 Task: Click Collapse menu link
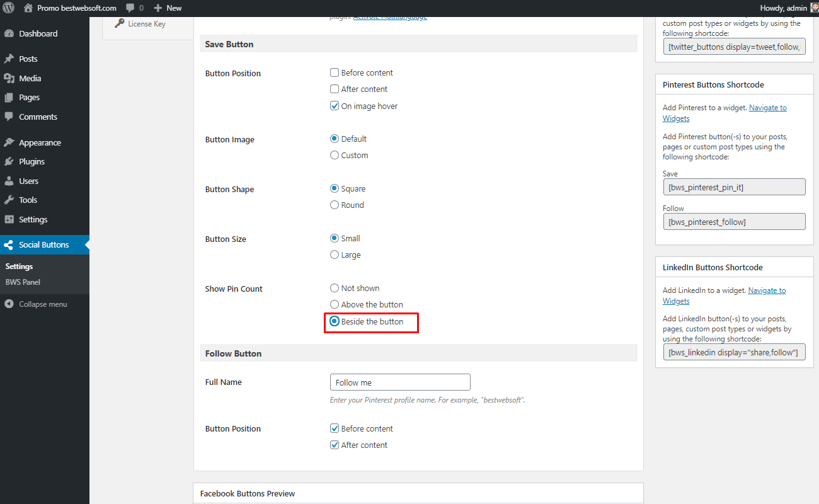(43, 304)
